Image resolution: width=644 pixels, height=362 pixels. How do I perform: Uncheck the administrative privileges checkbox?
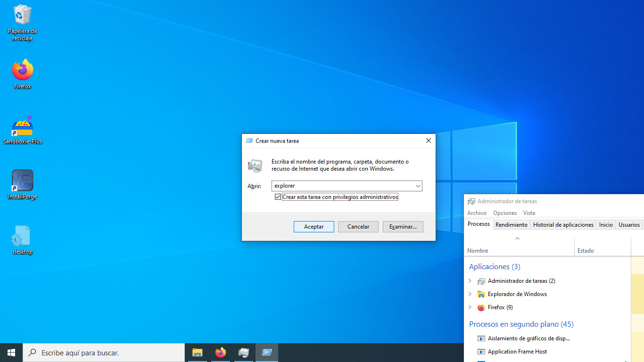[x=278, y=197]
